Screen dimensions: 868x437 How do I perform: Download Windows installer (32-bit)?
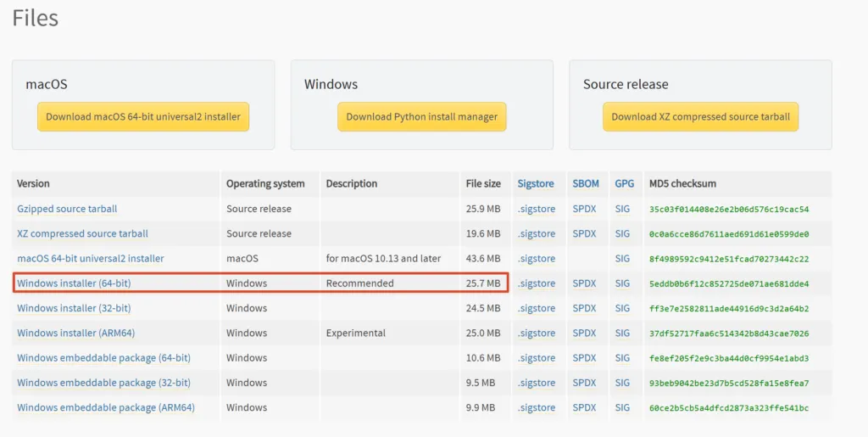[x=74, y=308]
